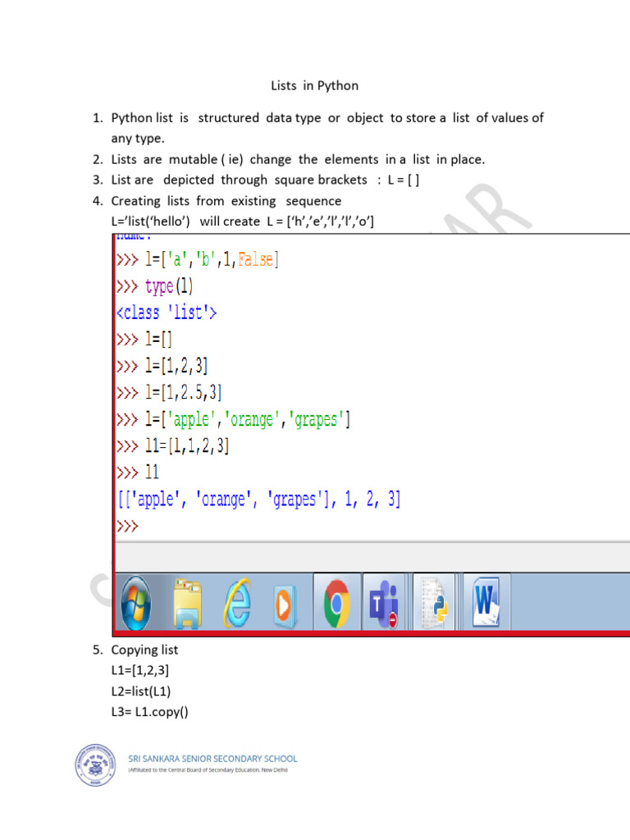This screenshot has width=630, height=840.
Task: Click the 'Lists in Python' heading
Action: tap(314, 85)
